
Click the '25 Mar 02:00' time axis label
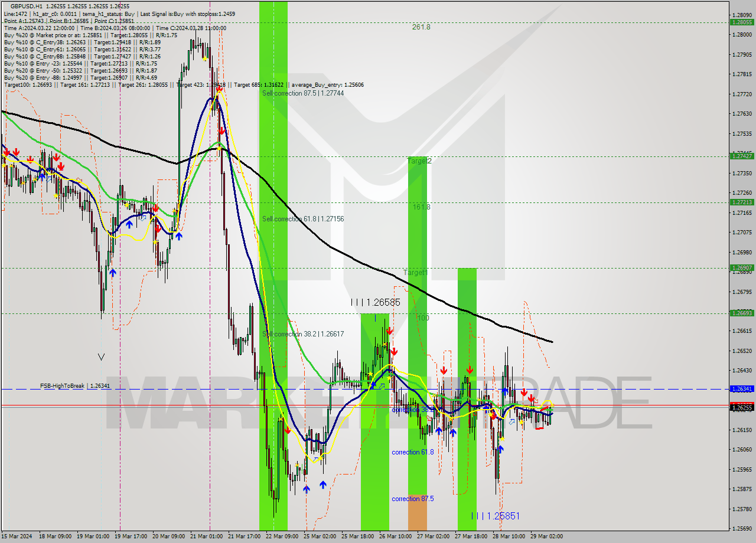[x=320, y=537]
